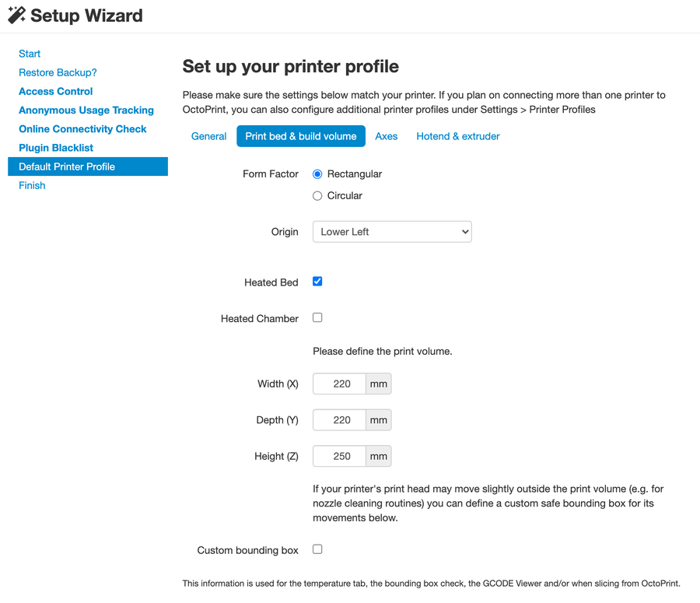Enable the Heated Chamber checkbox

tap(317, 317)
